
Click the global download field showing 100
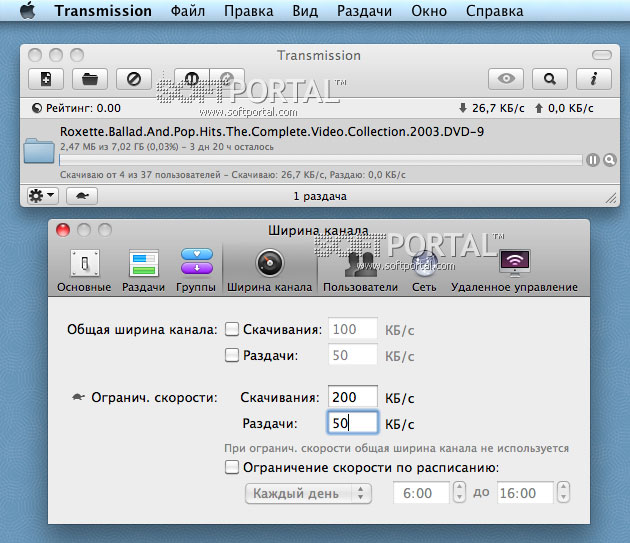353,329
